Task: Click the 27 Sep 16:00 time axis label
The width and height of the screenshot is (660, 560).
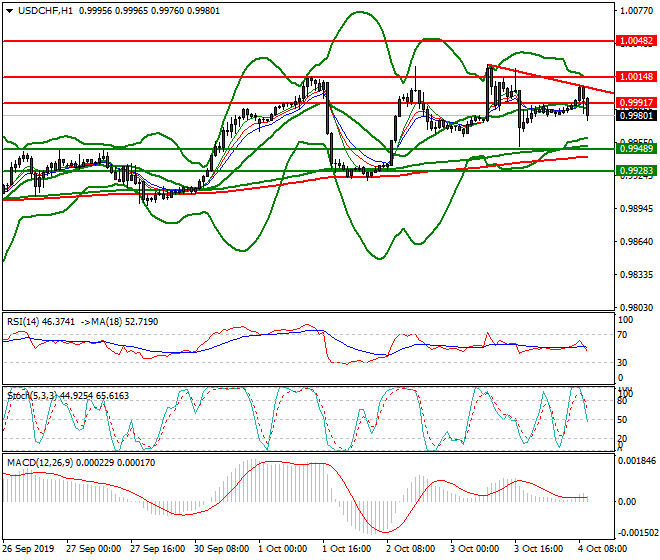Action: tap(157, 549)
